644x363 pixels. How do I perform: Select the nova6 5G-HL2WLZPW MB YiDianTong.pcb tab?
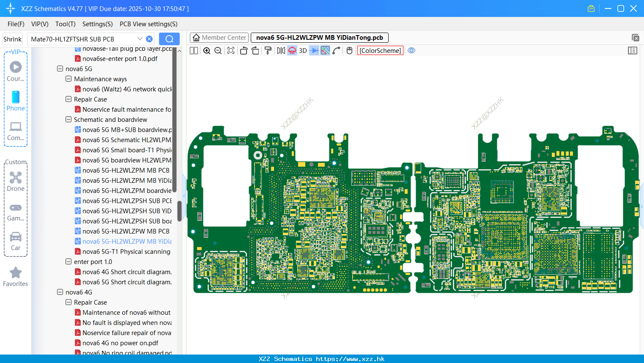320,38
